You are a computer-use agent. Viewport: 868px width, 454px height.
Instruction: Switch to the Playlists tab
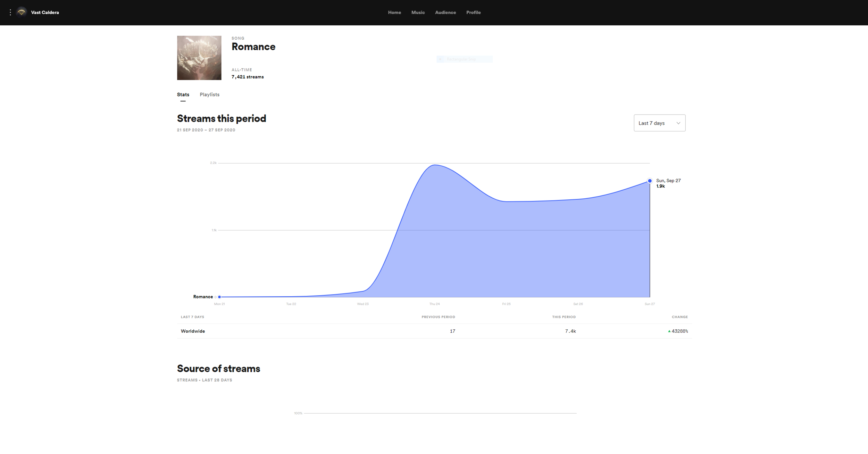tap(209, 94)
